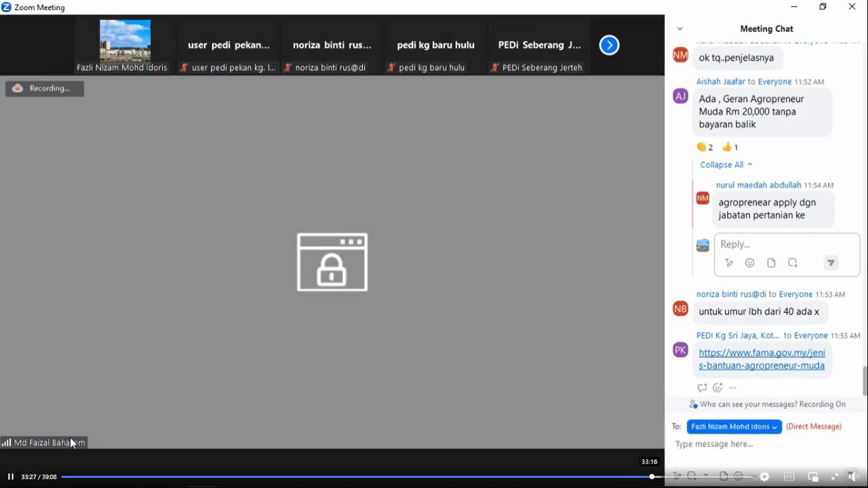Pause the recording playback
The height and width of the screenshot is (488, 868).
[11, 476]
